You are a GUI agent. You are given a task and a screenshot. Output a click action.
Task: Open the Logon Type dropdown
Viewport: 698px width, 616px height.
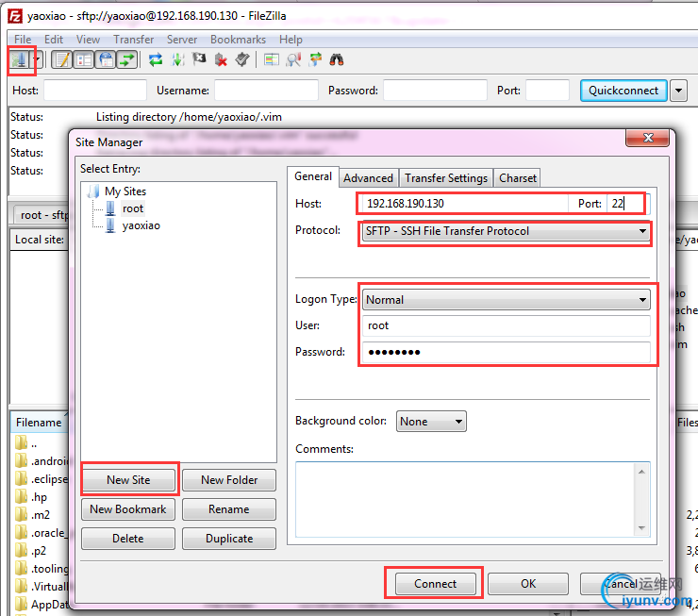507,300
